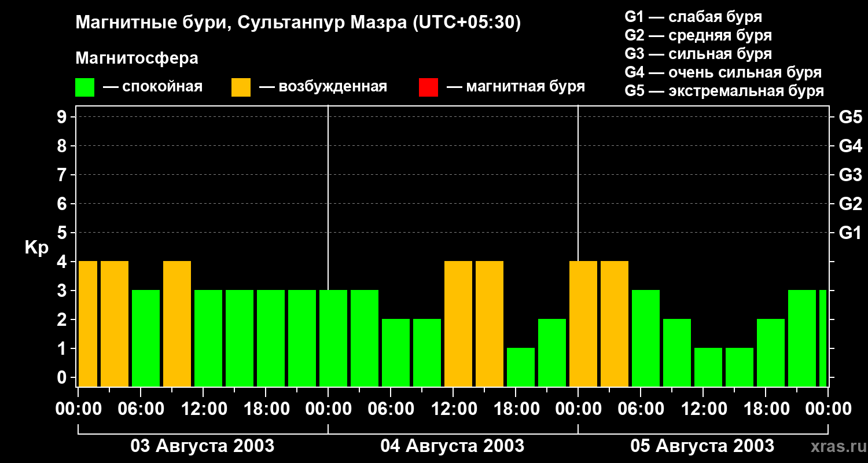Click the orange «возбужденная» legend swatch
This screenshot has height=463, width=868.
(241, 87)
